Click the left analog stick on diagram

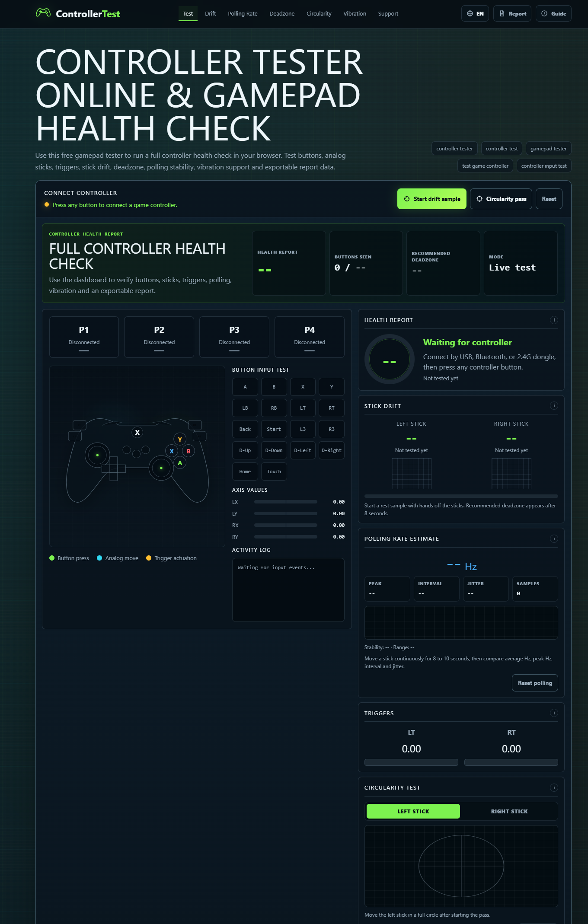(97, 455)
